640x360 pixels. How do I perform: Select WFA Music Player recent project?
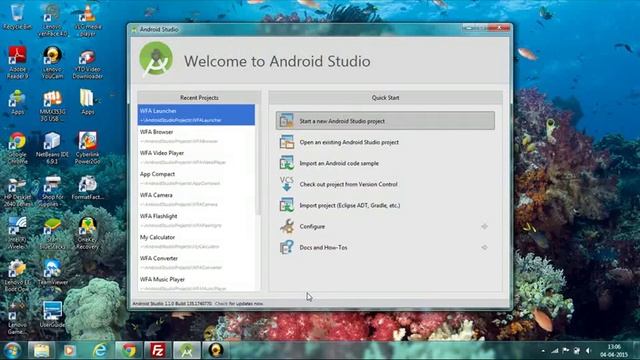point(196,283)
